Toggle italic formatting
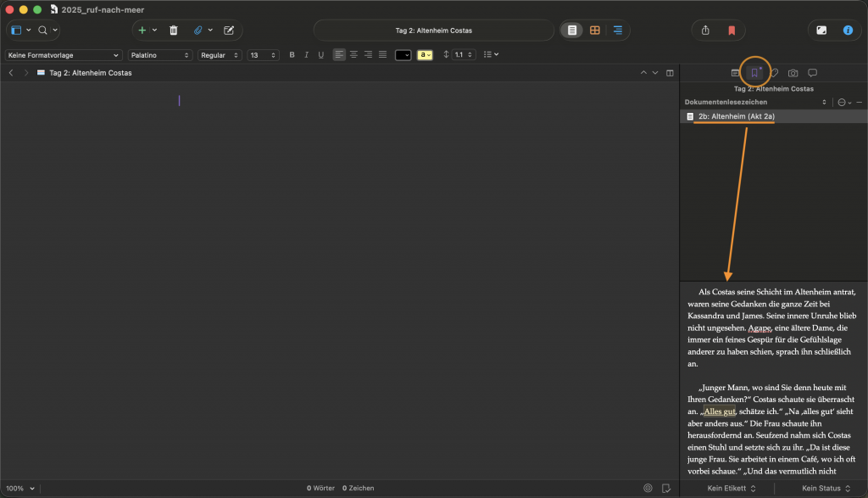 click(x=306, y=54)
